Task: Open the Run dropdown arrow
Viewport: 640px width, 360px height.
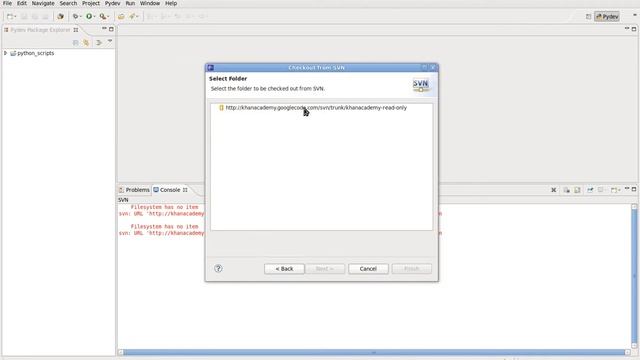Action: 94,17
